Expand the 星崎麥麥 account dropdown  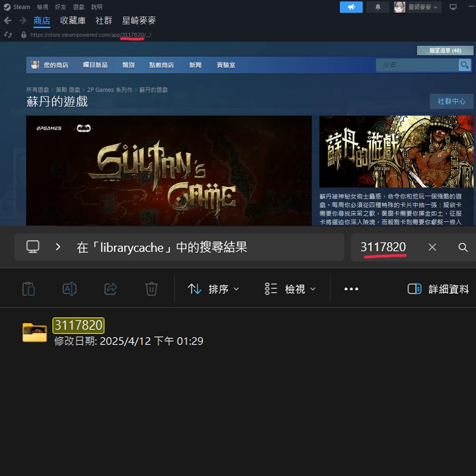(423, 7)
